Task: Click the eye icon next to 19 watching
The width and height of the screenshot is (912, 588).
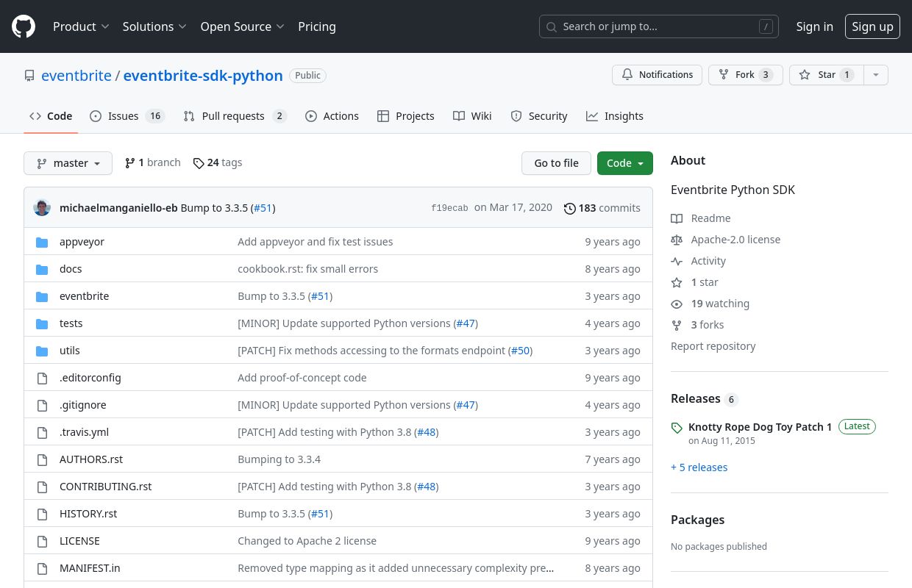Action: tap(677, 304)
